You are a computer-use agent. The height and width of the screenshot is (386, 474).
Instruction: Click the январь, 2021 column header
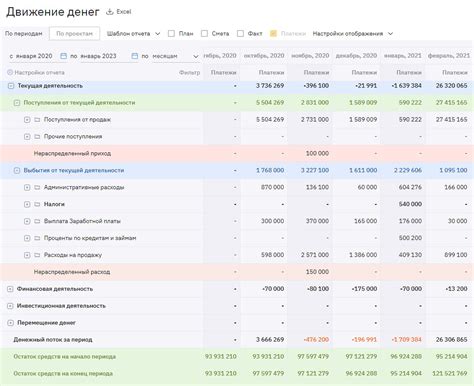coord(403,56)
